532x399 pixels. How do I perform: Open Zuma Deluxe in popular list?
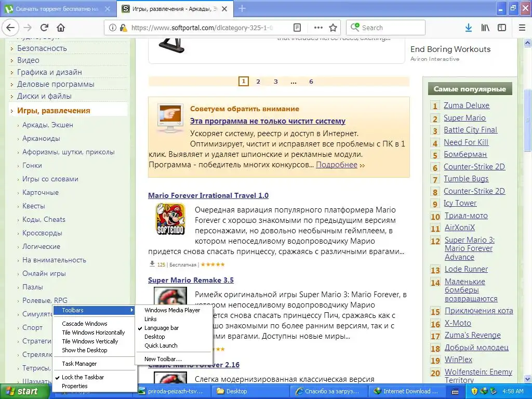pyautogui.click(x=467, y=105)
